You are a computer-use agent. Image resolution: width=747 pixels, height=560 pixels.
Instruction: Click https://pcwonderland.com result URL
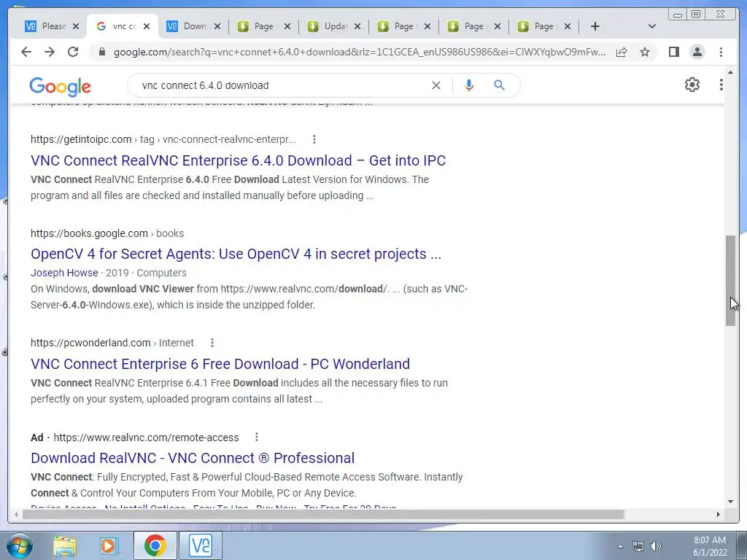[90, 343]
